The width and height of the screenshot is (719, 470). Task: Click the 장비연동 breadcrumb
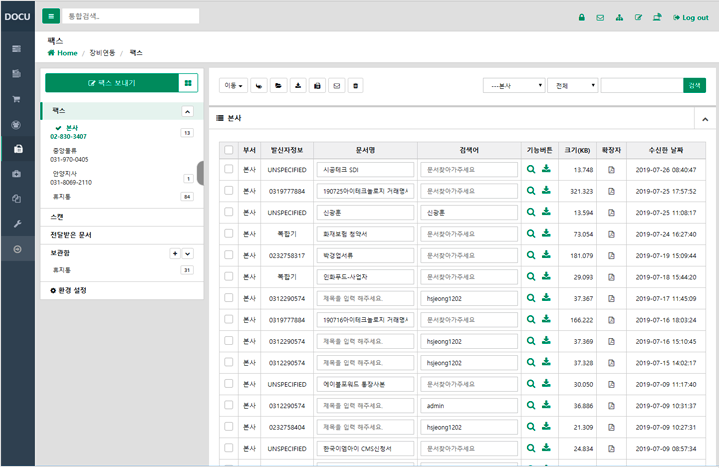[x=102, y=53]
